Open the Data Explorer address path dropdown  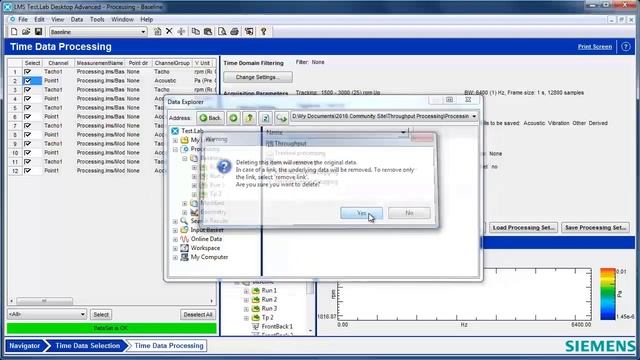(x=474, y=116)
